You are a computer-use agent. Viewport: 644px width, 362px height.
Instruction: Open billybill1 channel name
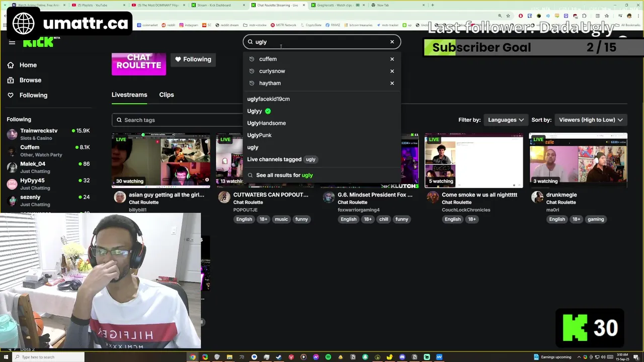137,210
